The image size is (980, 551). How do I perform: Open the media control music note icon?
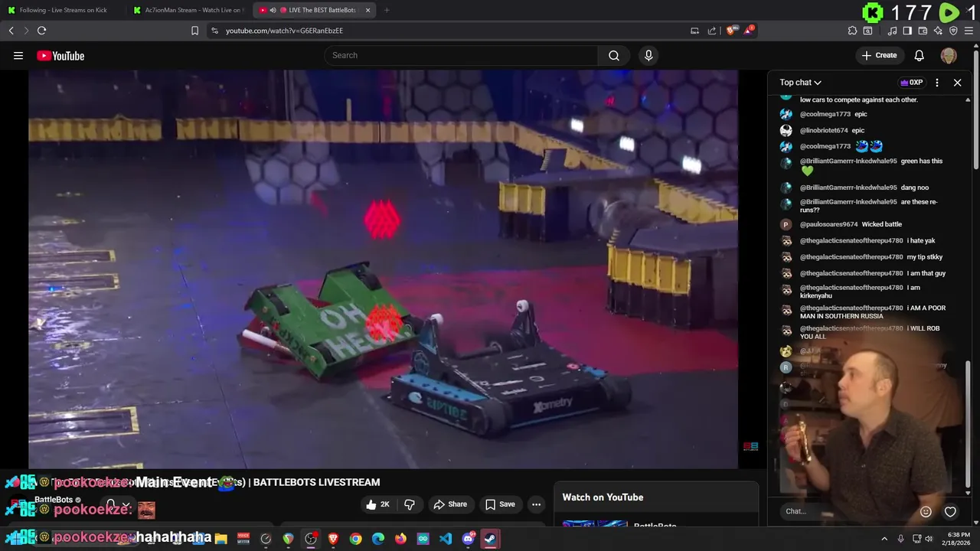(x=892, y=31)
